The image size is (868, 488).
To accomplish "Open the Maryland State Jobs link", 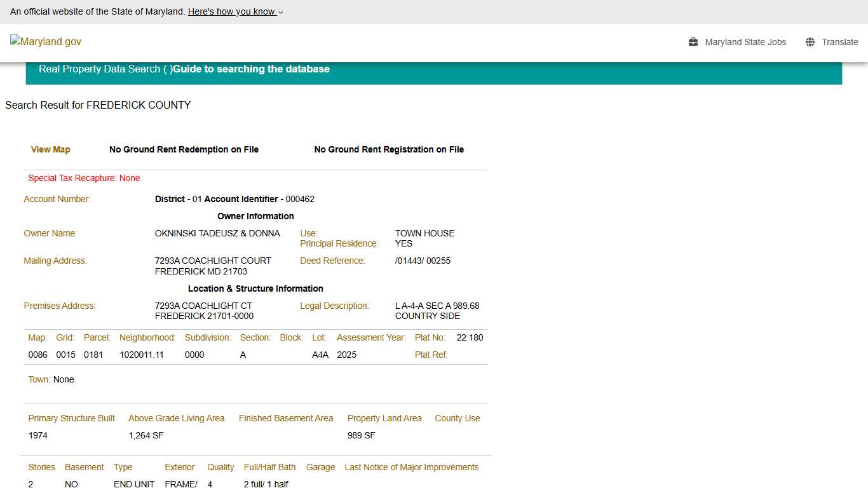I will click(745, 42).
